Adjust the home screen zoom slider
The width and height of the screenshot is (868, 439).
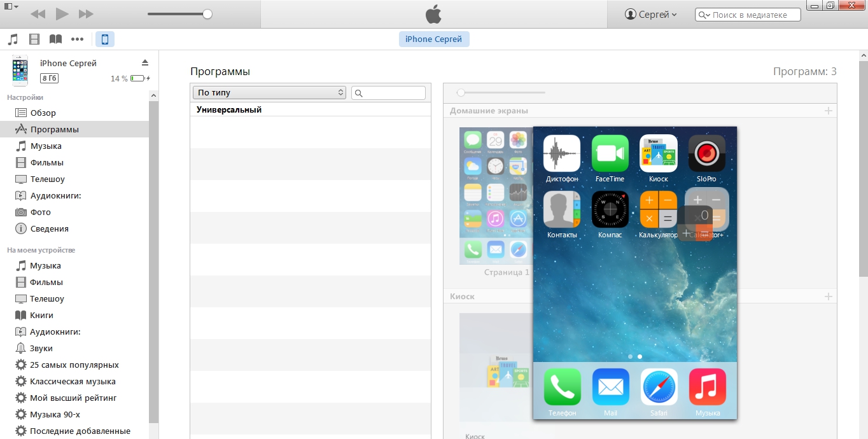point(461,92)
